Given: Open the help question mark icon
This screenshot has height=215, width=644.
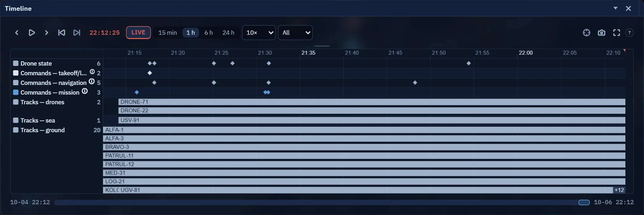Looking at the screenshot, I should click(629, 33).
